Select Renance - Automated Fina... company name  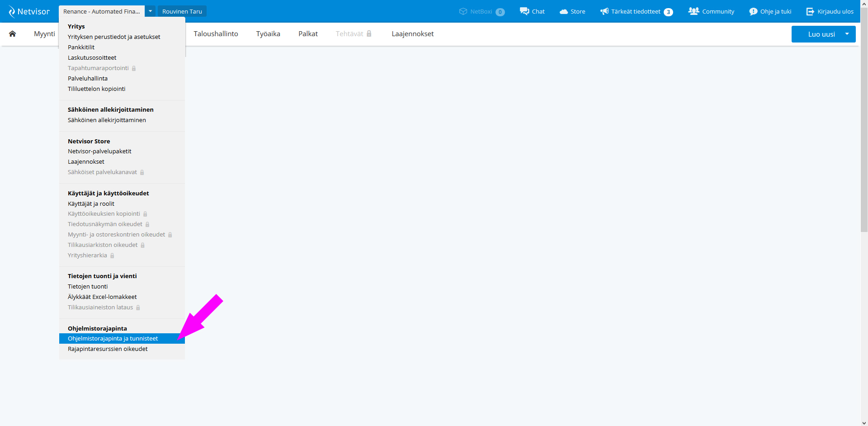pos(102,11)
